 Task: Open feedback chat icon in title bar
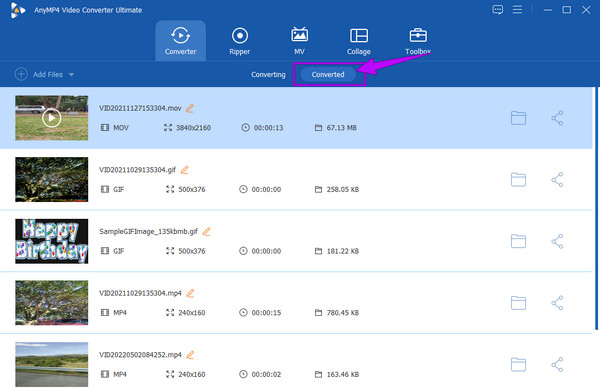click(497, 10)
